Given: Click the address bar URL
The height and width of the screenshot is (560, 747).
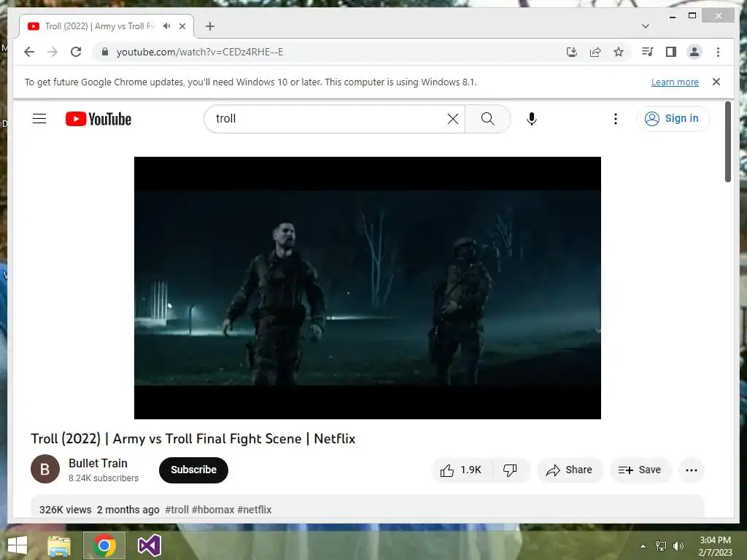Looking at the screenshot, I should (x=200, y=52).
